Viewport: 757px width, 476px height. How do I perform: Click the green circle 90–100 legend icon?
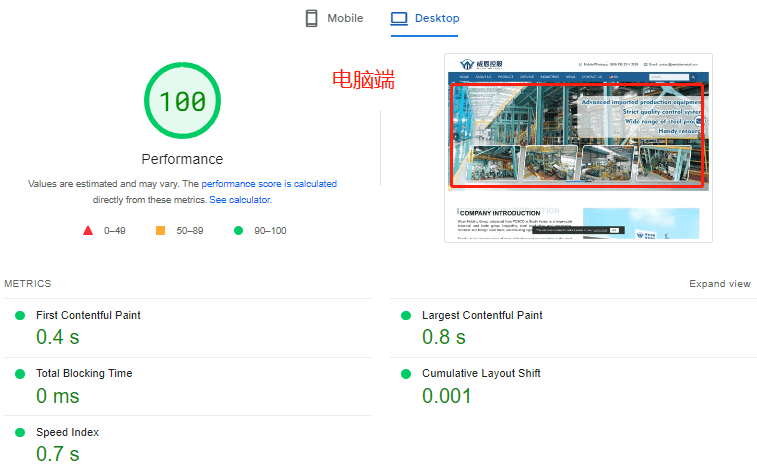[238, 231]
